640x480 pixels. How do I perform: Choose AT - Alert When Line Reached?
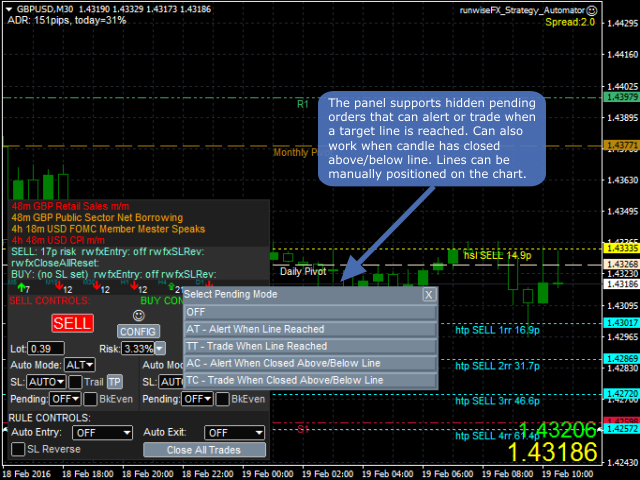(x=310, y=329)
